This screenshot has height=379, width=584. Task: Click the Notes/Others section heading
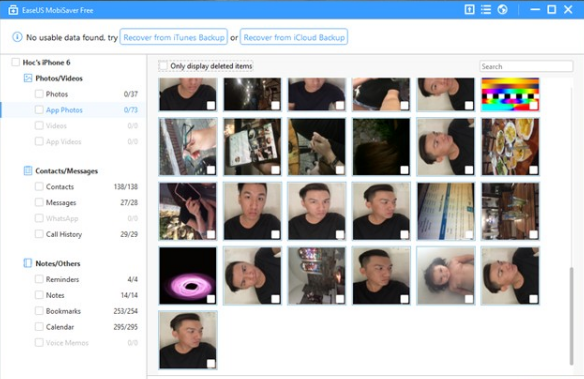click(58, 263)
